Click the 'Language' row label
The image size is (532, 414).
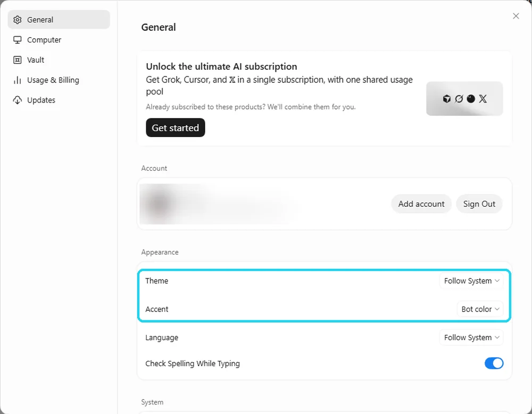point(162,337)
